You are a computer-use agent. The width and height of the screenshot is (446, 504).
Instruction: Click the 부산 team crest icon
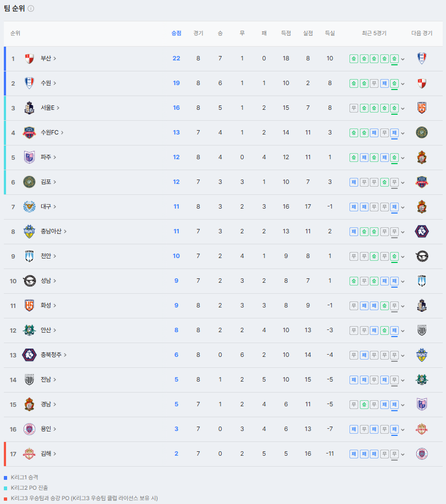point(29,59)
